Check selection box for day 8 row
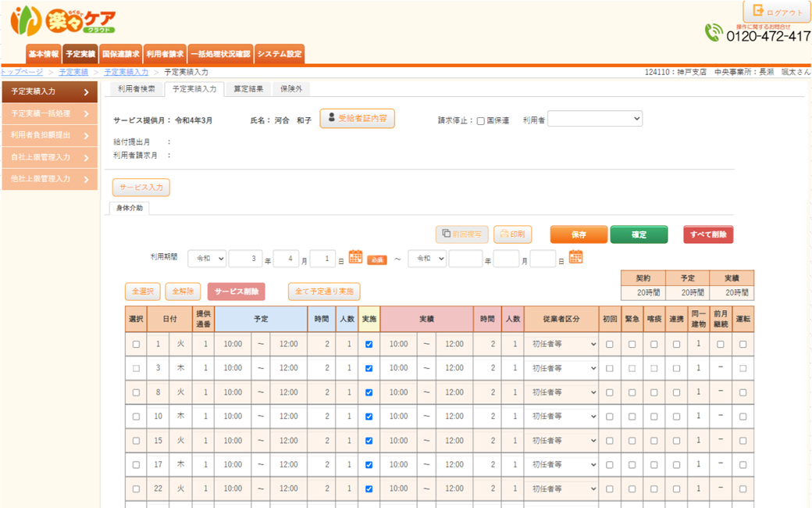Viewport: 812px width, 508px height. tap(136, 393)
